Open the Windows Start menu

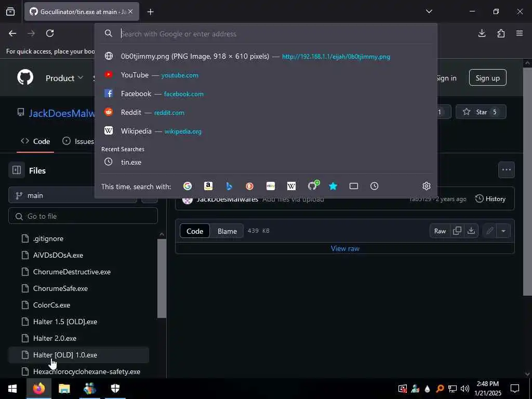coord(12,389)
